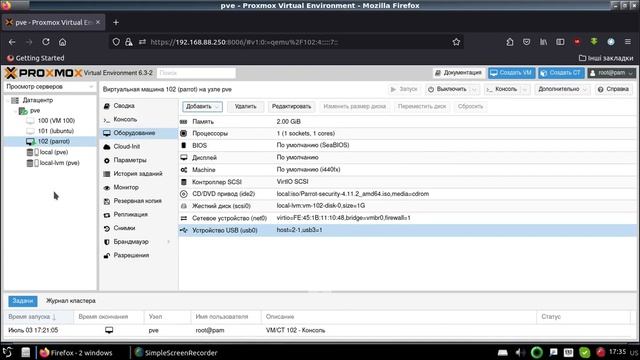Open the Shutdown options dropdown arrow
This screenshot has width=640, height=360.
coord(475,89)
